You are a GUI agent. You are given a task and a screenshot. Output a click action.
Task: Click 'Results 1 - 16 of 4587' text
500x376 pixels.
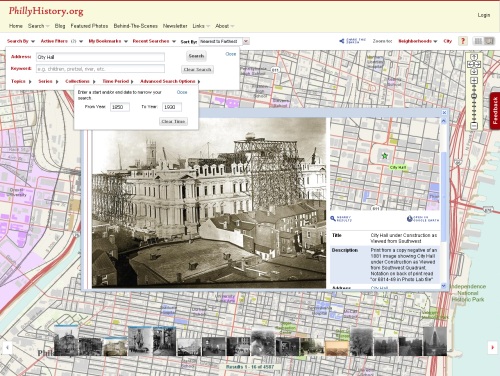coord(250,367)
